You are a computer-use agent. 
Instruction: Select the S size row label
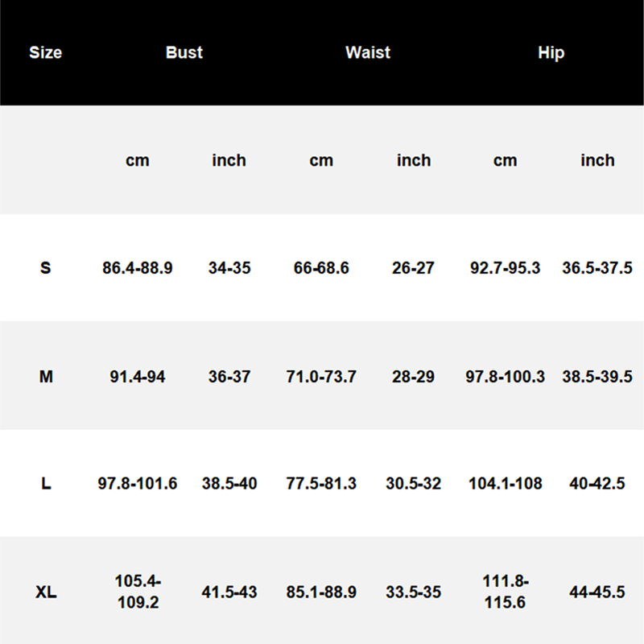click(x=45, y=268)
